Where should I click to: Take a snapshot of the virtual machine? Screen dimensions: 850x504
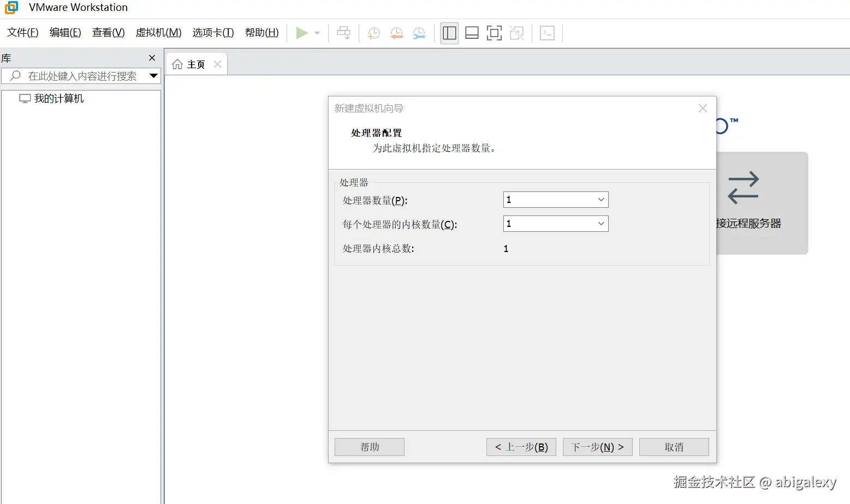[x=373, y=33]
